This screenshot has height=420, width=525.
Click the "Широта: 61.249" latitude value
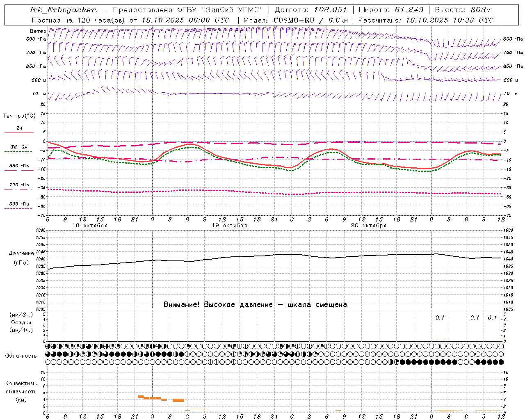click(391, 10)
